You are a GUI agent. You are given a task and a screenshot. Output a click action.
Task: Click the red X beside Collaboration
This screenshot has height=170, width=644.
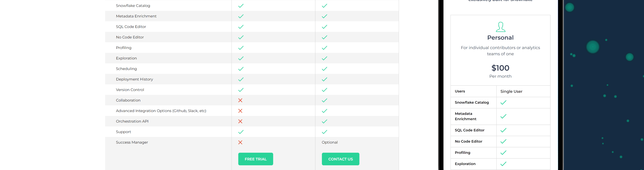[240, 100]
